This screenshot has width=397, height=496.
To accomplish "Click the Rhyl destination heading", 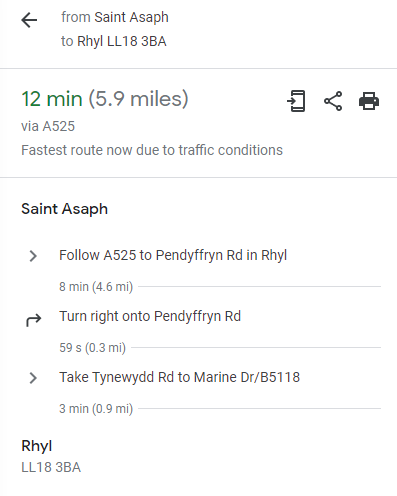I will click(37, 446).
